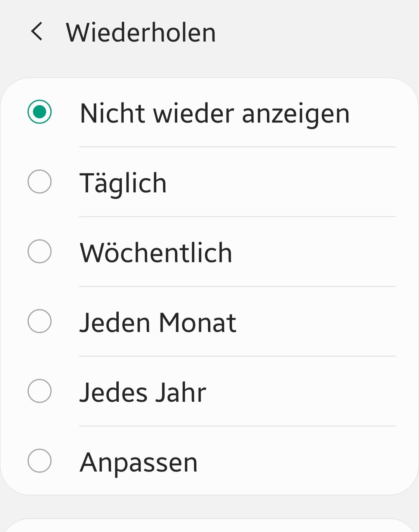Choose daily repetition option row
This screenshot has height=532, width=419.
click(209, 181)
